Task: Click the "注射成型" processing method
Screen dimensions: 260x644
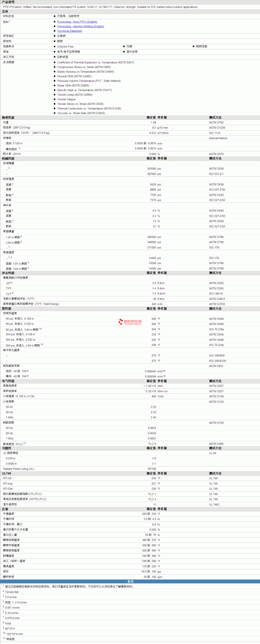Action: 63,57
